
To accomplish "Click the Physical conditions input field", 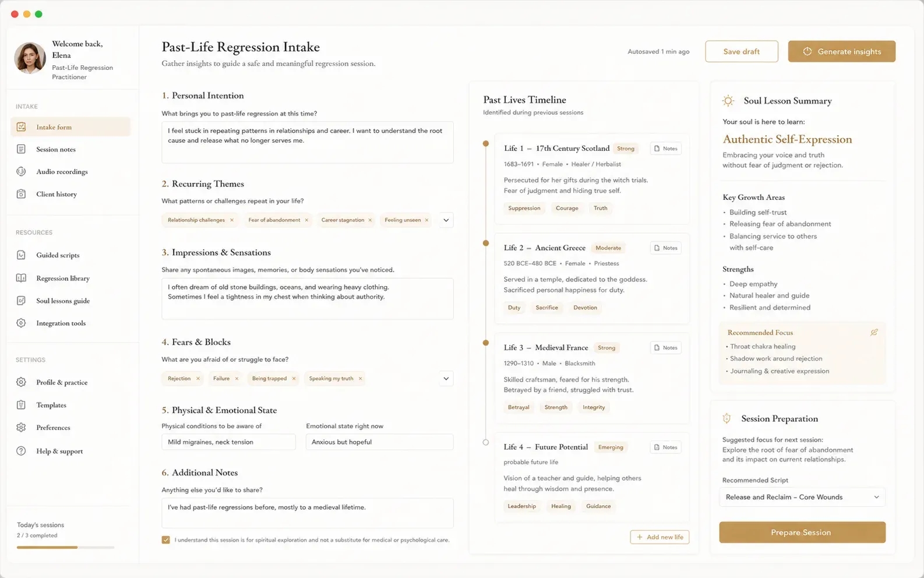I will point(228,442).
